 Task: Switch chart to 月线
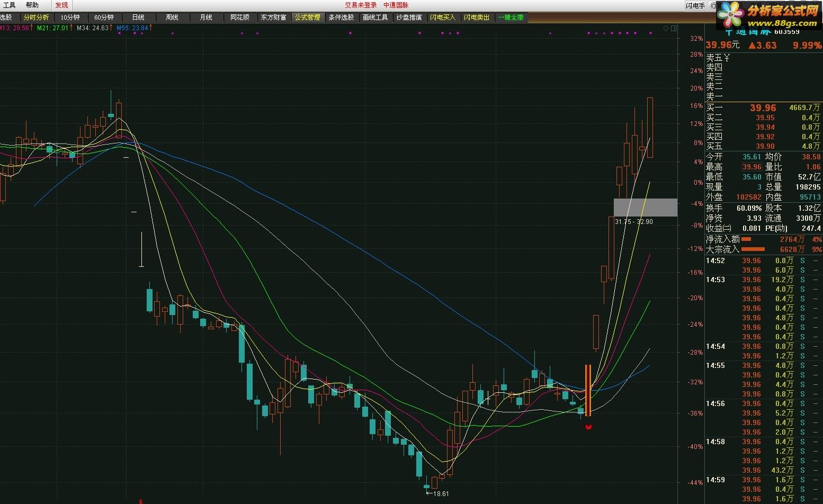click(x=205, y=17)
